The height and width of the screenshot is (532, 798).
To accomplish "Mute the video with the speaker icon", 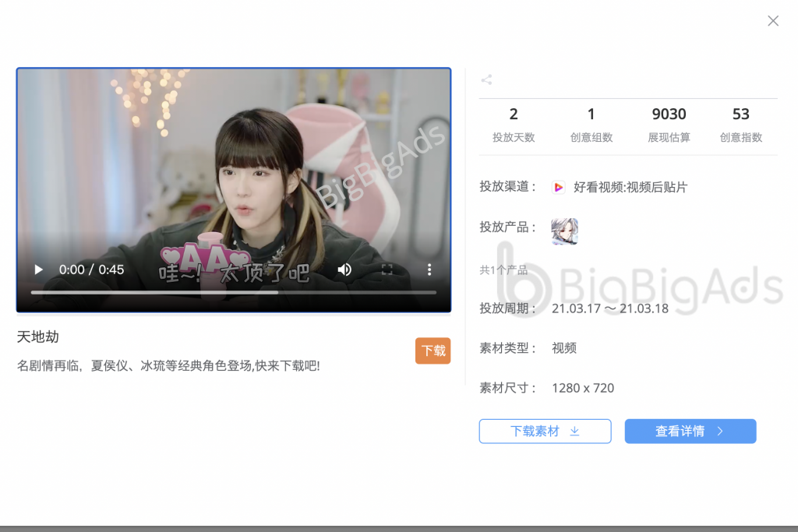I will pyautogui.click(x=344, y=270).
